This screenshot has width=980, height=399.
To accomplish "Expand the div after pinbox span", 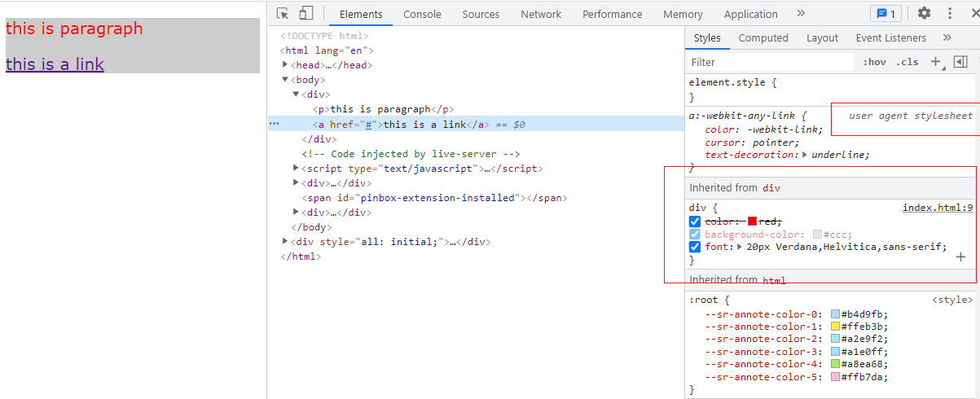I will pyautogui.click(x=296, y=213).
